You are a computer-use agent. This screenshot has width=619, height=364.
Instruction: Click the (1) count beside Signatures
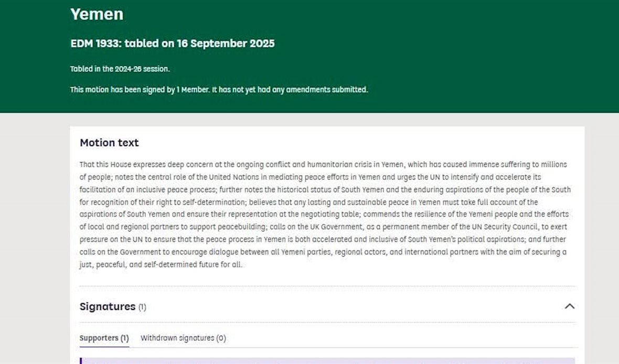(x=142, y=307)
